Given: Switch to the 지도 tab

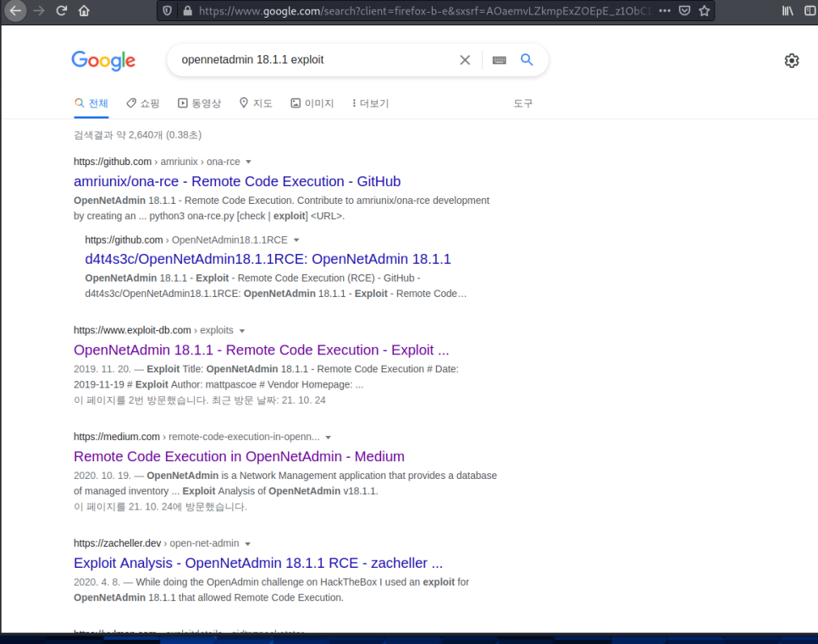Looking at the screenshot, I should 256,103.
